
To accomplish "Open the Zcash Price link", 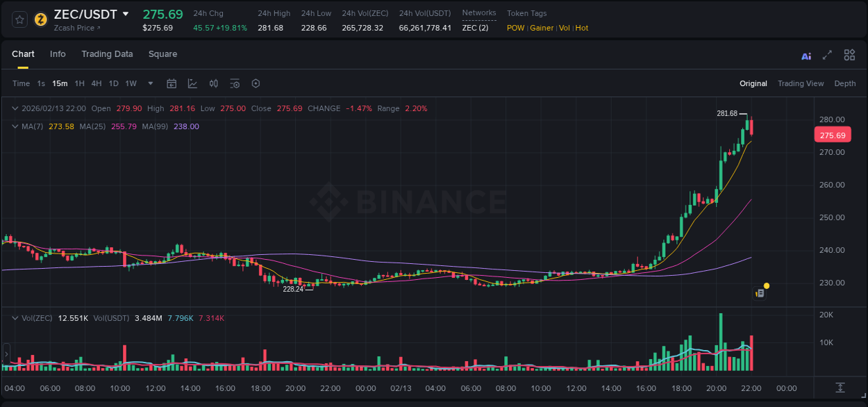I will 73,28.
